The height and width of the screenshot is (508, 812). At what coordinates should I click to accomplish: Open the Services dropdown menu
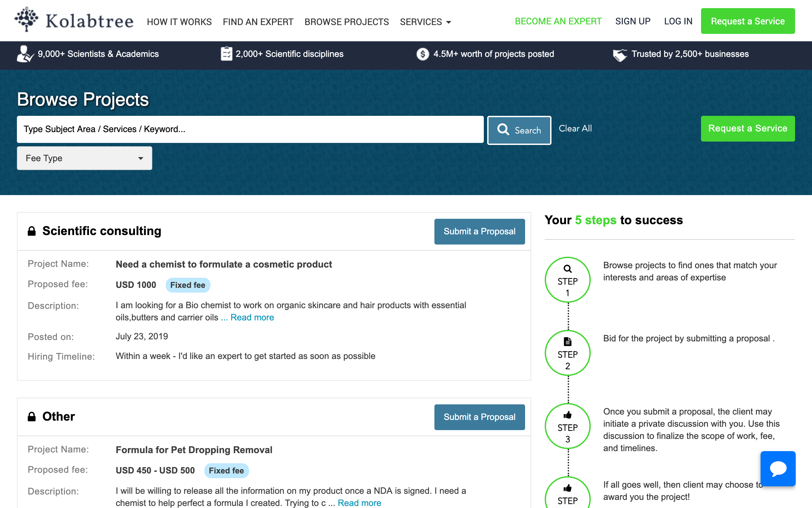tap(425, 22)
